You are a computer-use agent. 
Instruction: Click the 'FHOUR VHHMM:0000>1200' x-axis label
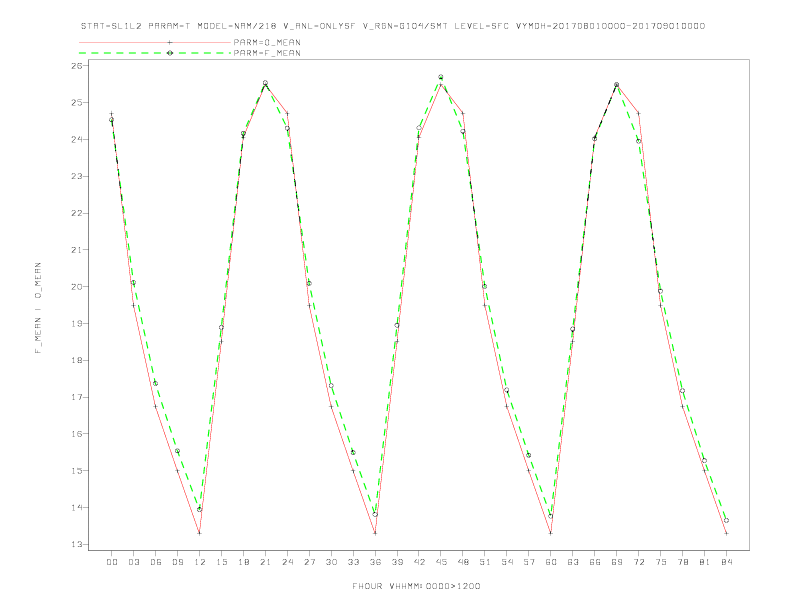(416, 586)
